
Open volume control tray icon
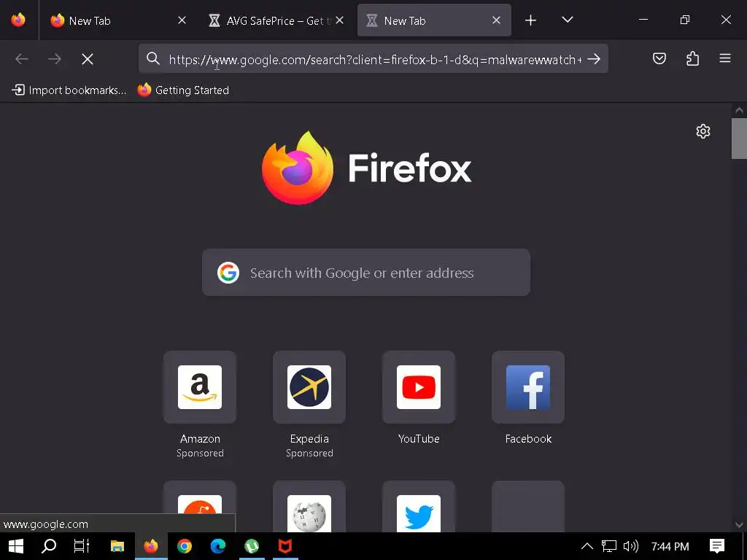coord(630,546)
